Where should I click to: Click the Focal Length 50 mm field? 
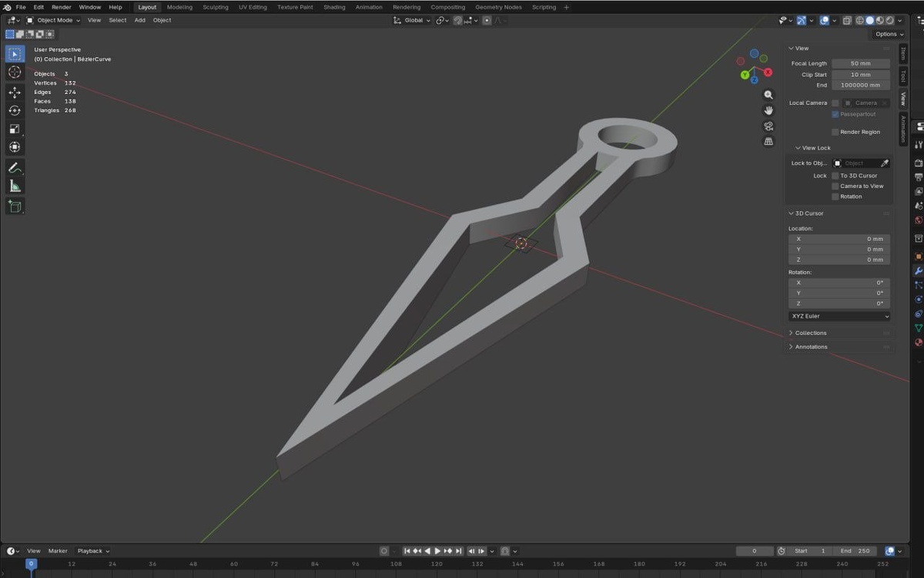tap(861, 63)
